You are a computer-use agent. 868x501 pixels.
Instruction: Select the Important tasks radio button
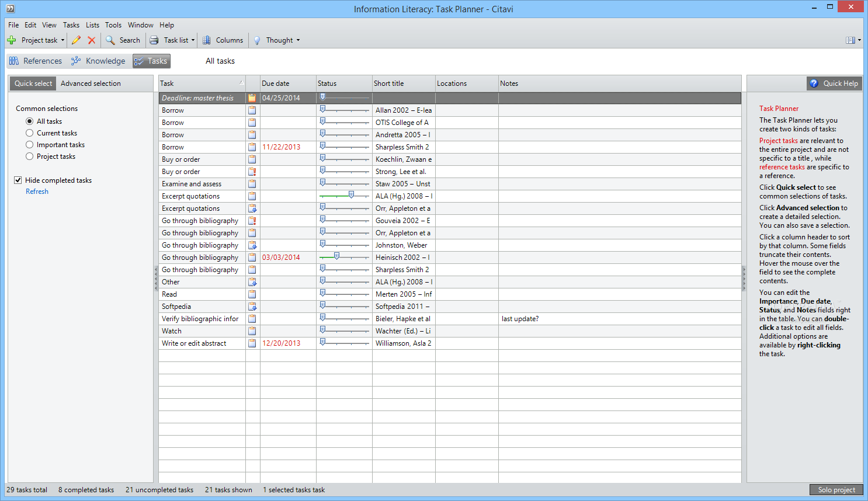pyautogui.click(x=30, y=145)
